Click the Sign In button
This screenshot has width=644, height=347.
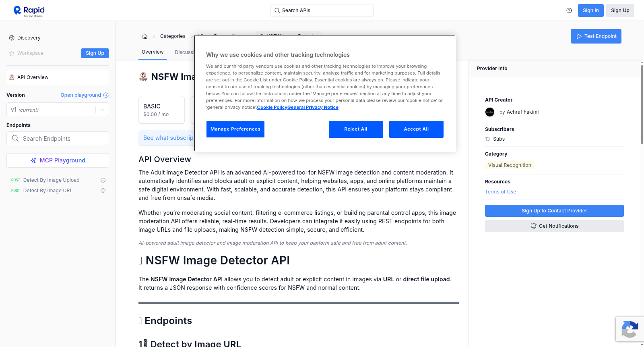pyautogui.click(x=591, y=10)
